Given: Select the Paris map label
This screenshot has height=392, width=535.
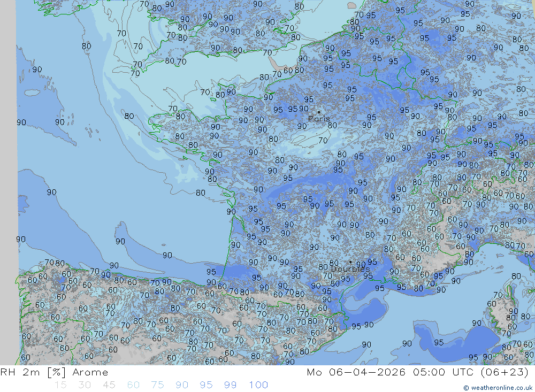Looking at the screenshot, I should coord(319,119).
